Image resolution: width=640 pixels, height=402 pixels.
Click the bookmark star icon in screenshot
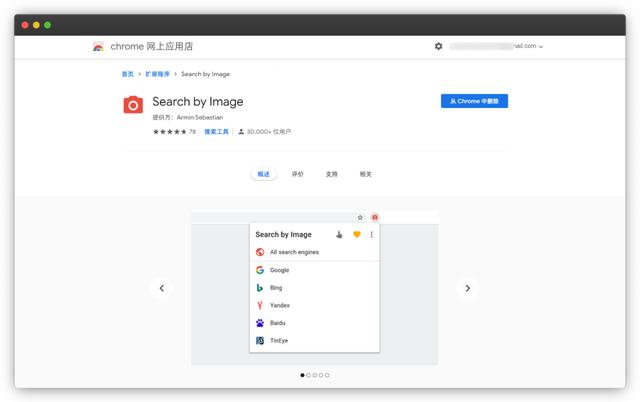pyautogui.click(x=360, y=218)
